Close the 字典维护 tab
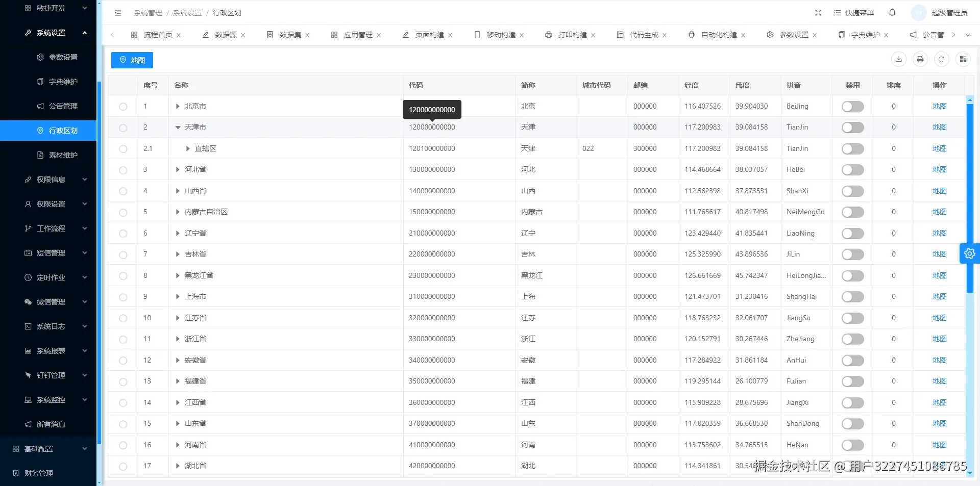 [886, 35]
